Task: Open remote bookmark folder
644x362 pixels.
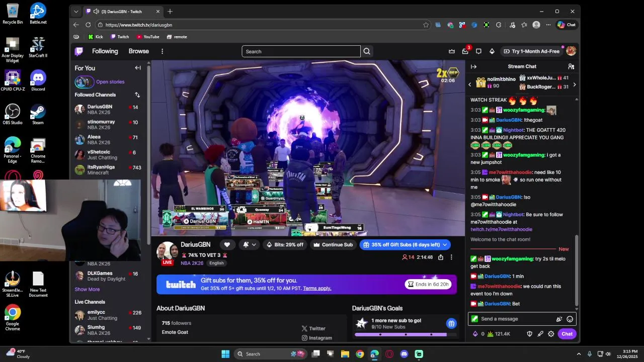Action: 177,37
